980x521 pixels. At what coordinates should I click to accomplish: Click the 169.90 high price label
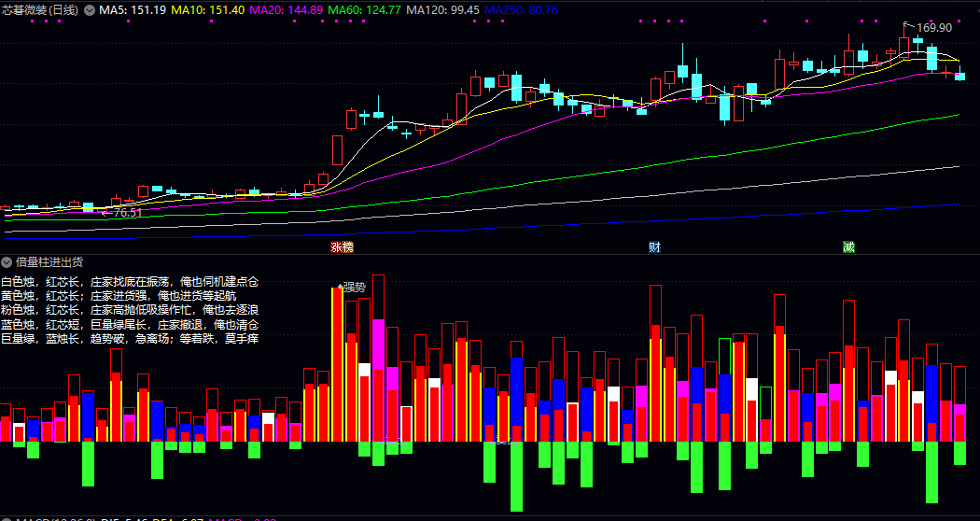click(933, 27)
